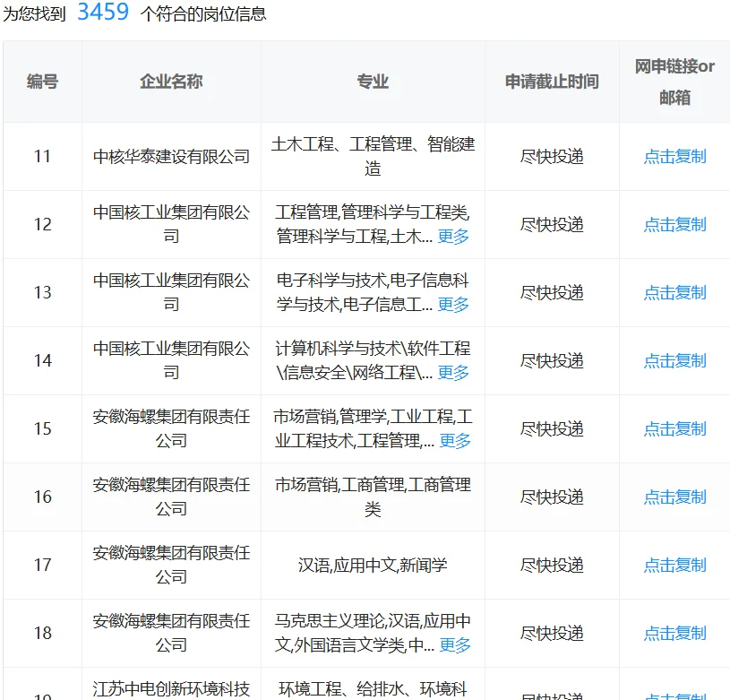Click the 企业名称 column header

pyautogui.click(x=171, y=82)
